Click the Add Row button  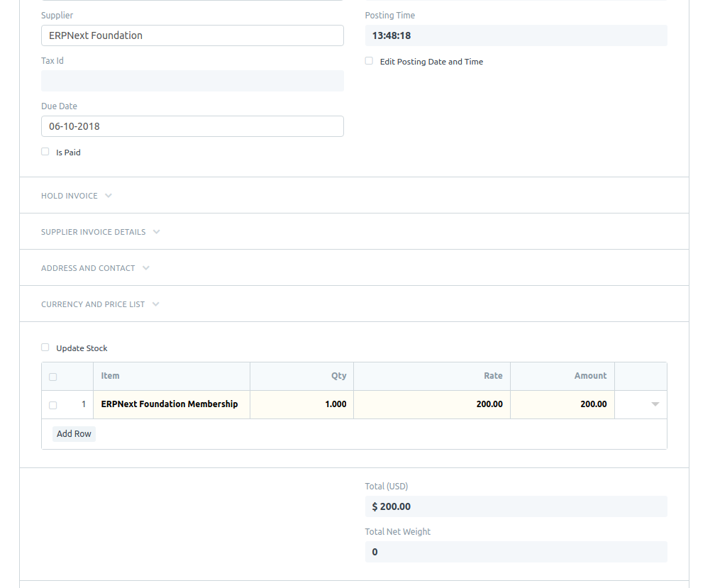tap(73, 433)
